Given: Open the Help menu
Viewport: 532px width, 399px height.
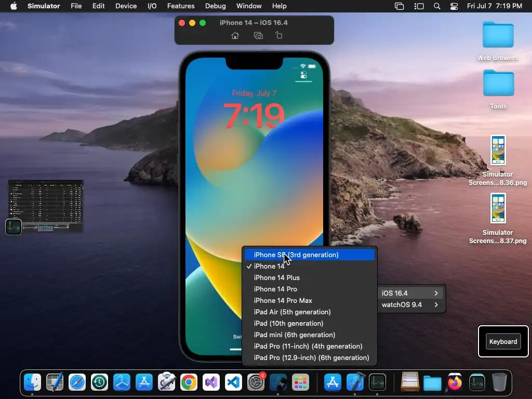Looking at the screenshot, I should pos(279,6).
